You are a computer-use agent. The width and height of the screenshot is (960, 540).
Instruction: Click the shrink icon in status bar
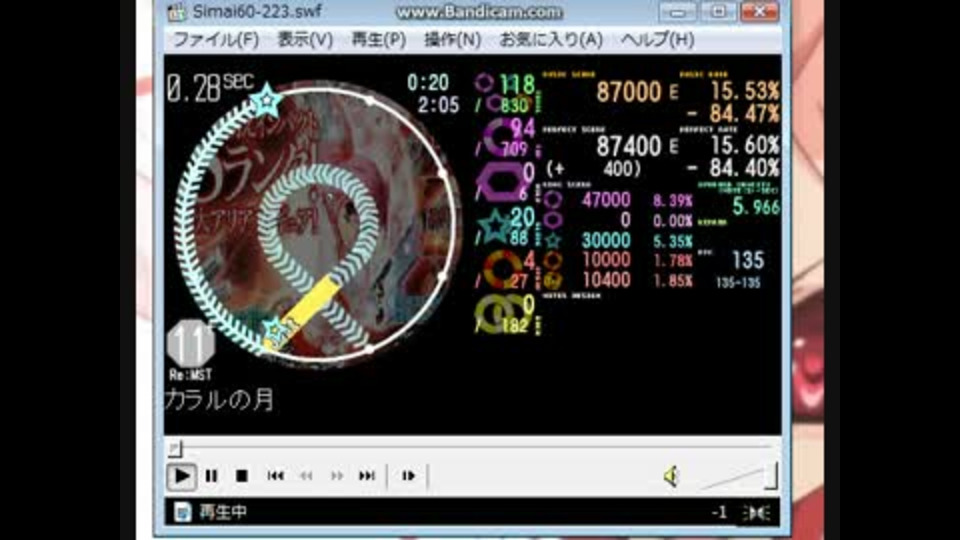[x=757, y=513]
